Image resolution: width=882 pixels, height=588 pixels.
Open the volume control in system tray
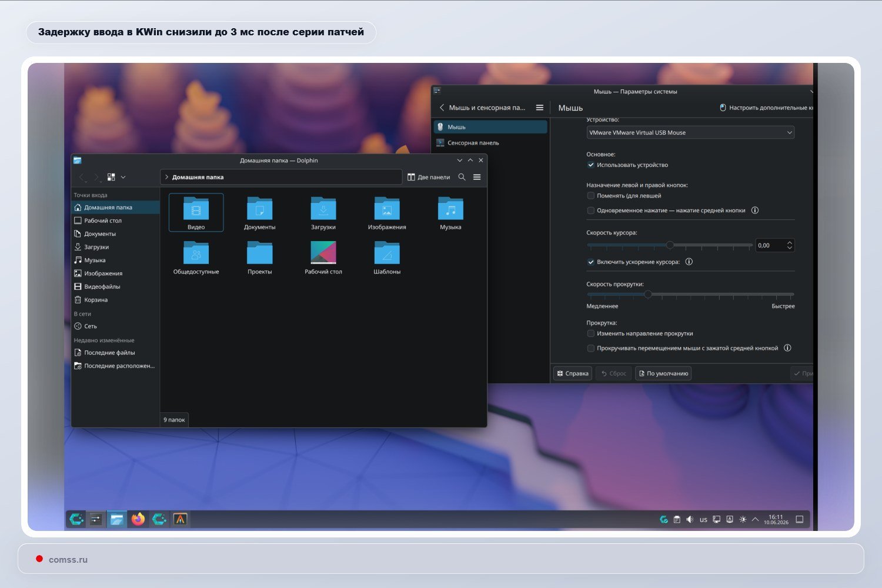pyautogui.click(x=690, y=520)
